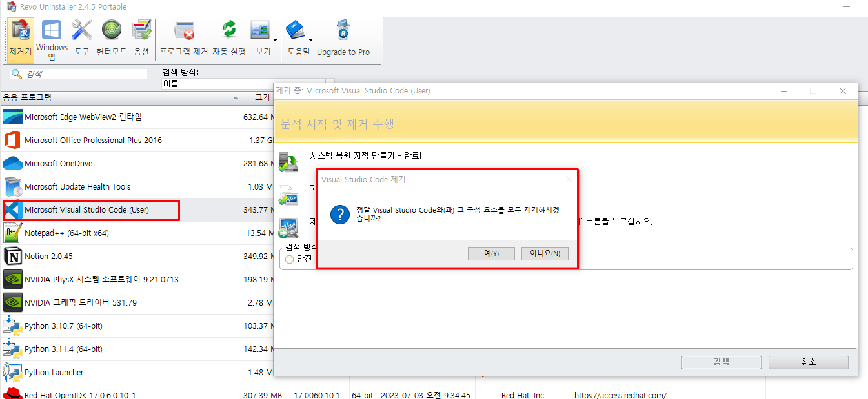Screen dimensions: 868x399
Task: Click 아니요(N) to cancel removal
Action: point(545,253)
